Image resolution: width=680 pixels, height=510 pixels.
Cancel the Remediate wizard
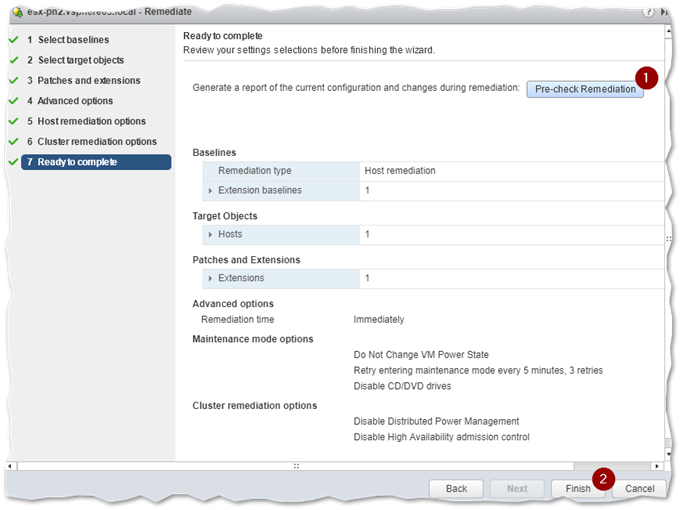pyautogui.click(x=639, y=488)
